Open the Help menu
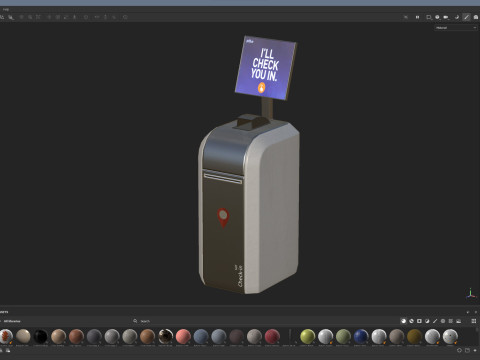The image size is (480, 360). coord(6,9)
